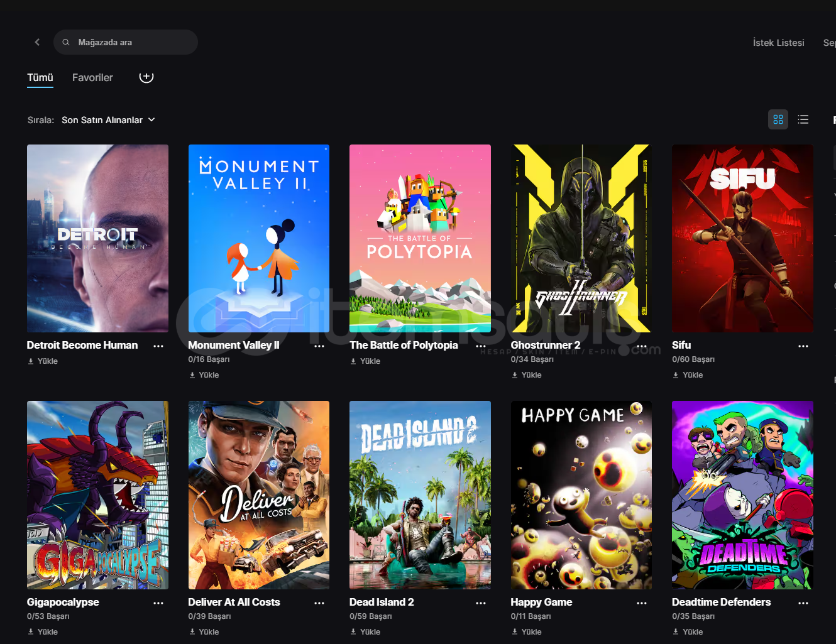Click download icon under Detroit Become Human
The height and width of the screenshot is (644, 836).
(31, 361)
